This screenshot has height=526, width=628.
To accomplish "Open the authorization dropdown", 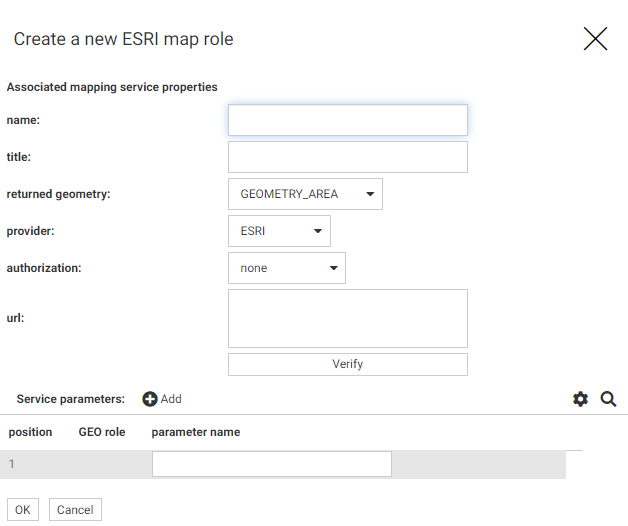I will tap(286, 268).
